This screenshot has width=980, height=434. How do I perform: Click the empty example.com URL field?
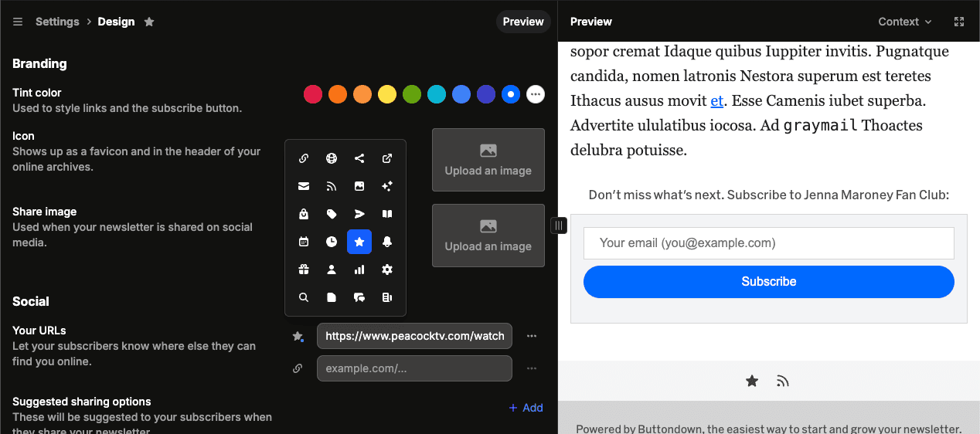pyautogui.click(x=414, y=368)
